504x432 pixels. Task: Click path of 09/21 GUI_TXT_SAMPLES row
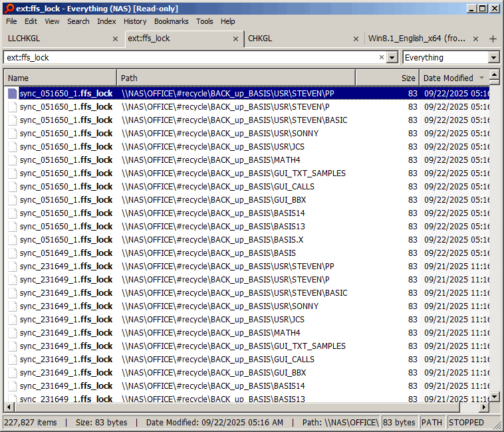233,346
